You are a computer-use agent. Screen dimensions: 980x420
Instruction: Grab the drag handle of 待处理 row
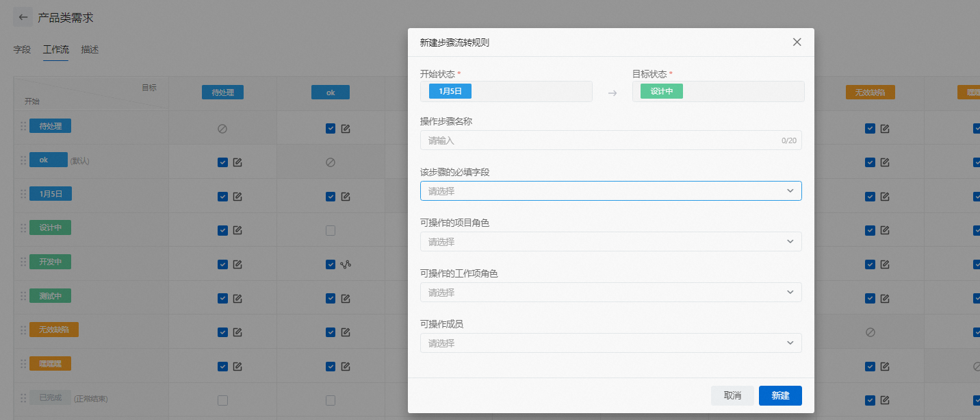tap(23, 126)
